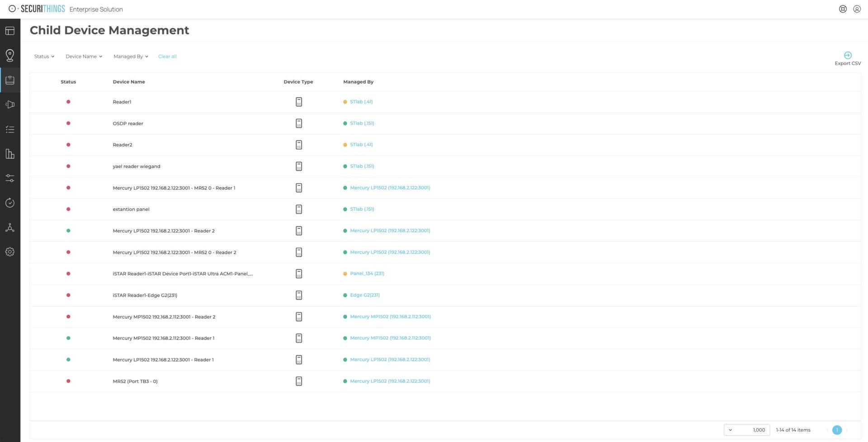Viewport: 868px width, 442px height.
Task: Open the sliders configuration sidebar icon
Action: [x=10, y=178]
